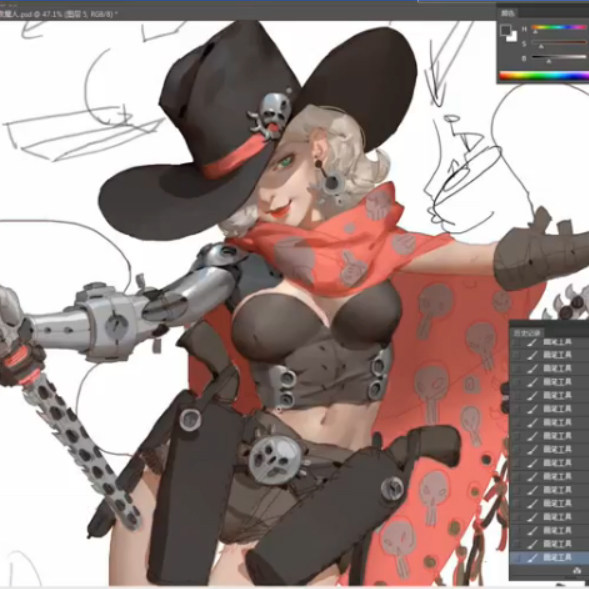The width and height of the screenshot is (589, 589).
Task: Switch to the 颜色 Color panel tab
Action: [x=508, y=13]
